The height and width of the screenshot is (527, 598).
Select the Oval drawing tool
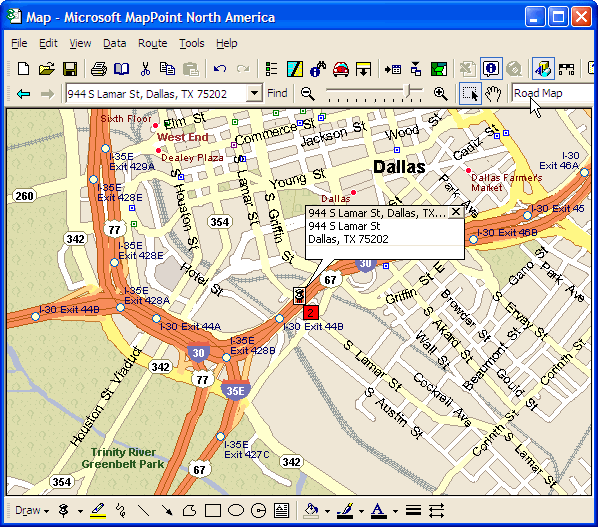pos(236,511)
